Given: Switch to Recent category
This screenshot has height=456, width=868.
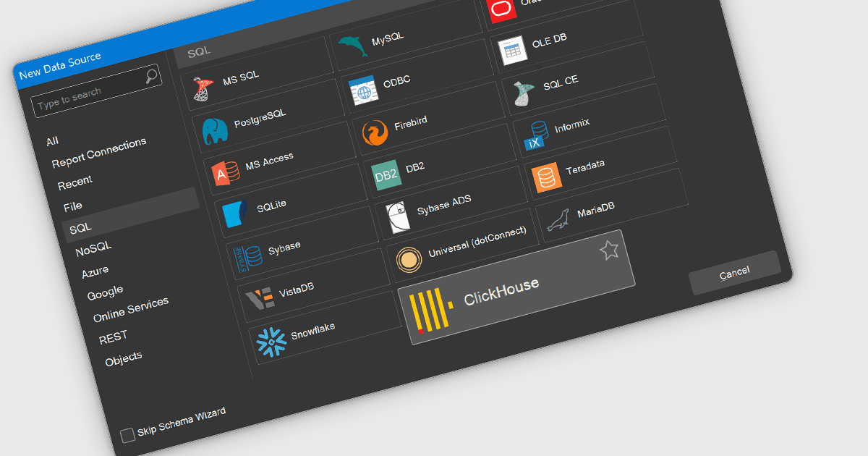Looking at the screenshot, I should point(75,181).
